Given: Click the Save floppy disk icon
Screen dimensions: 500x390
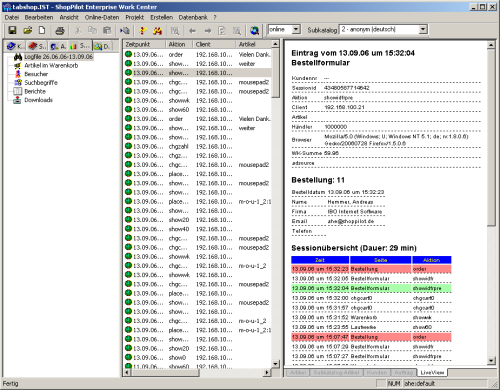Looking at the screenshot, I should pos(12,30).
